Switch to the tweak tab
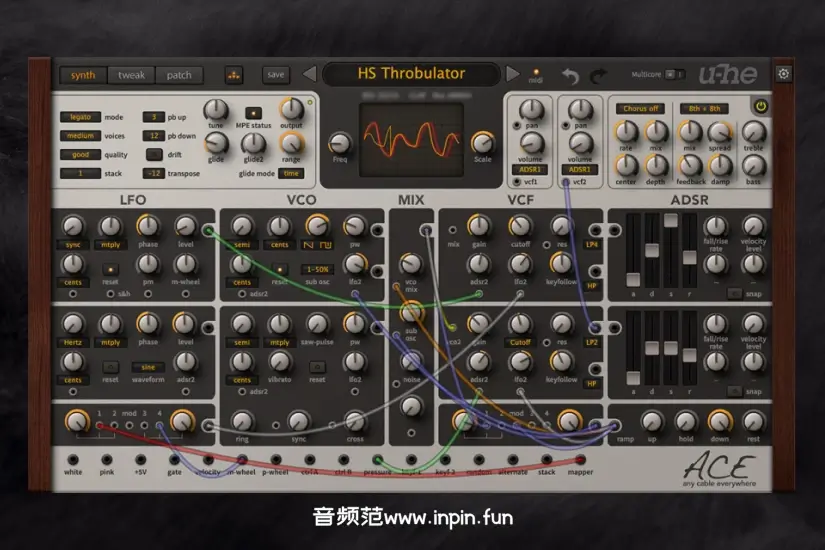The height and width of the screenshot is (550, 825). (x=131, y=75)
